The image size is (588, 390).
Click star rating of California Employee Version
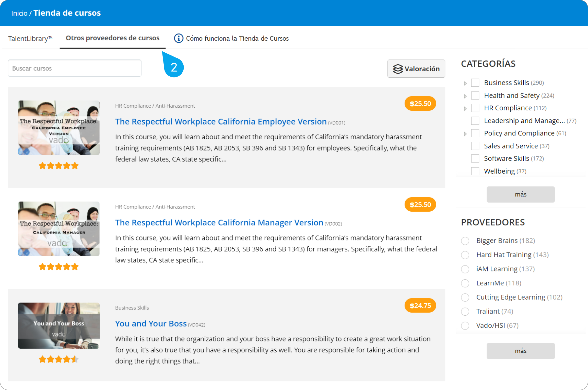pyautogui.click(x=58, y=166)
